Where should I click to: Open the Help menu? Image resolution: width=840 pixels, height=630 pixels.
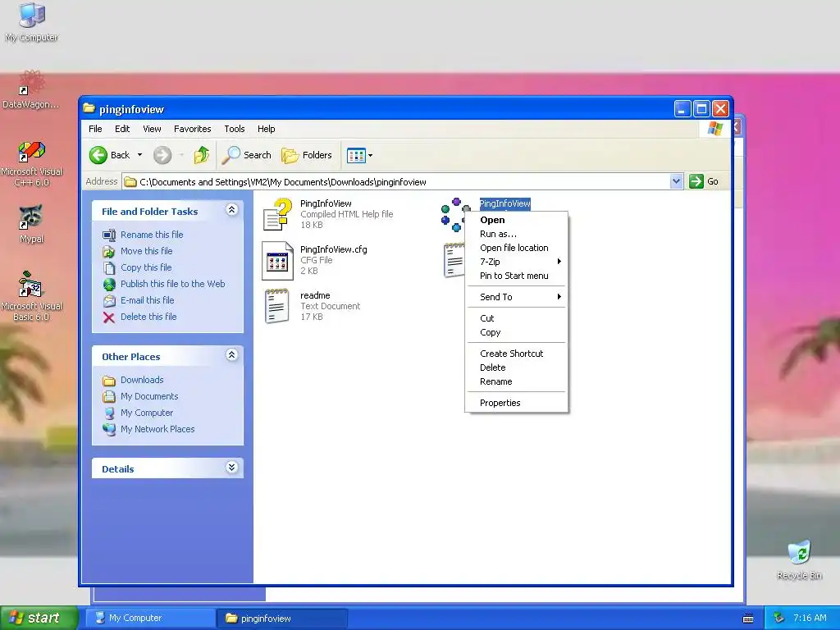[x=267, y=129]
